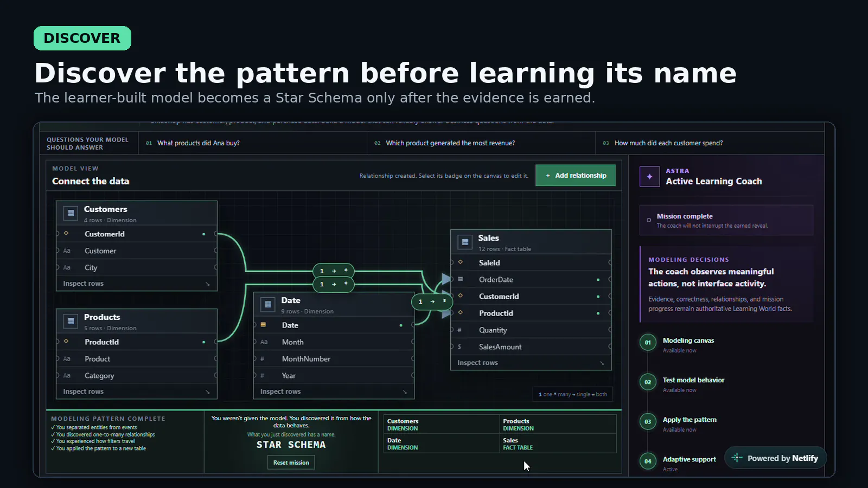Image resolution: width=868 pixels, height=488 pixels.
Task: Click the City text type icon
Action: coord(67,267)
